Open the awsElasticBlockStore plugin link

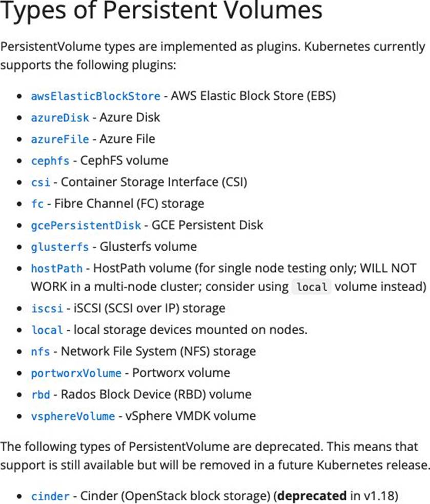pos(95,96)
